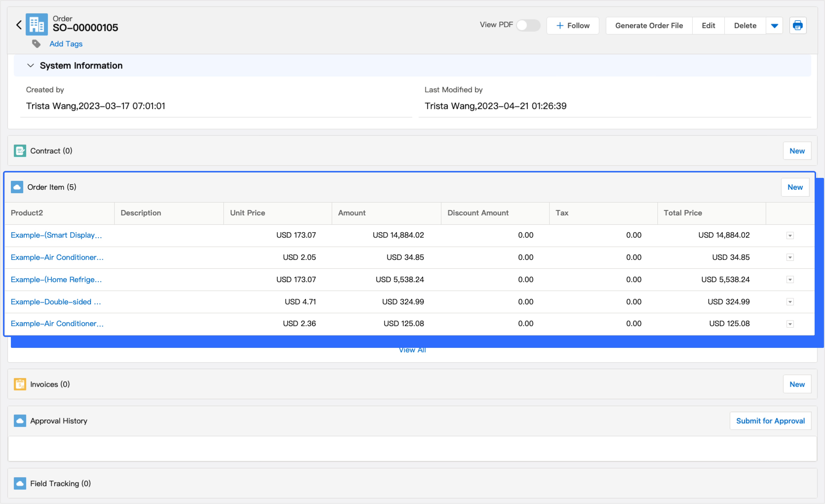Screen dimensions: 825x504
Task: Click the Generate Order File button
Action: pyautogui.click(x=649, y=26)
